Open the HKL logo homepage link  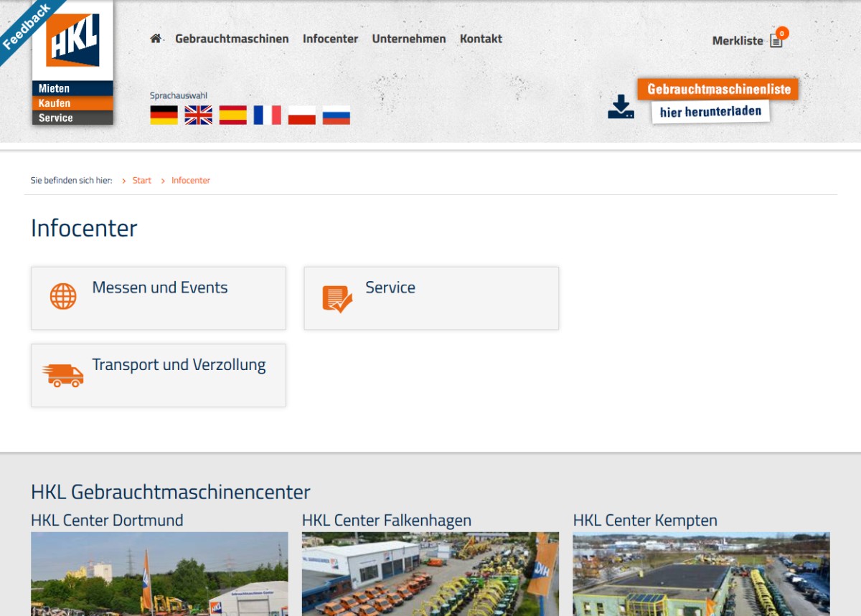tap(72, 40)
